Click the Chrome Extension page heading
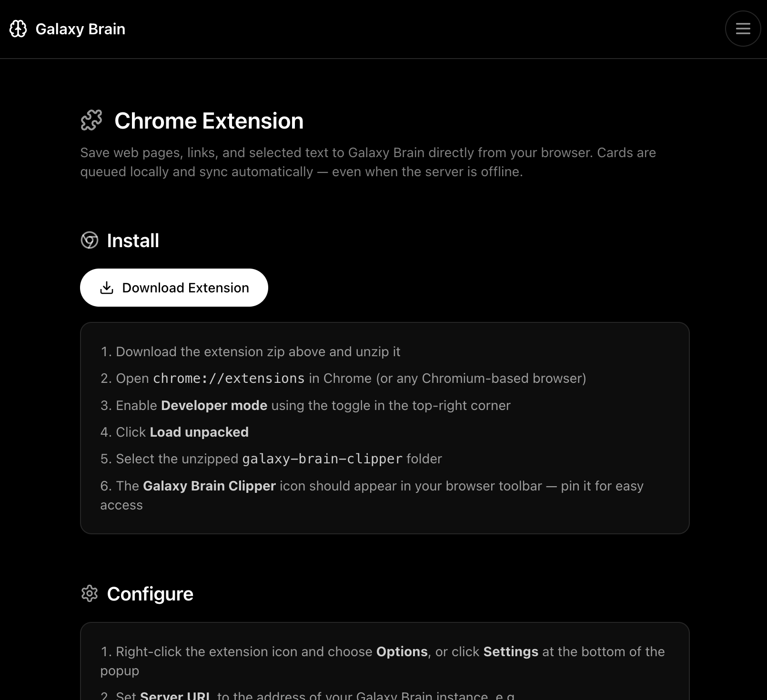This screenshot has width=767, height=700. point(209,121)
